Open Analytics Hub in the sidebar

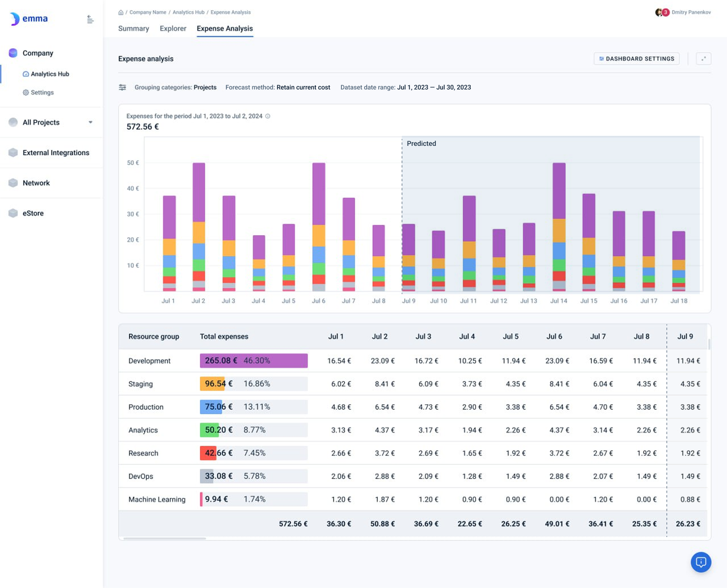(x=46, y=74)
